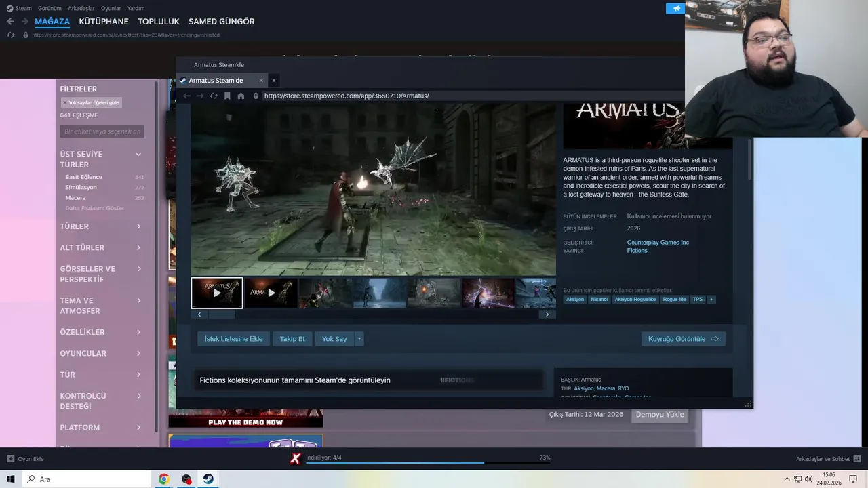The width and height of the screenshot is (868, 488).
Task: Collapse the Üst Seviye Türler section
Action: 138,155
